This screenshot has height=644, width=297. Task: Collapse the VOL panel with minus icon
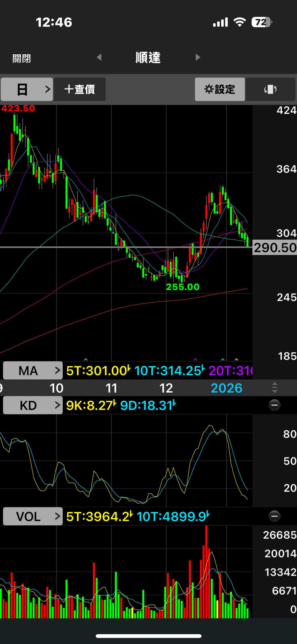pos(274,516)
